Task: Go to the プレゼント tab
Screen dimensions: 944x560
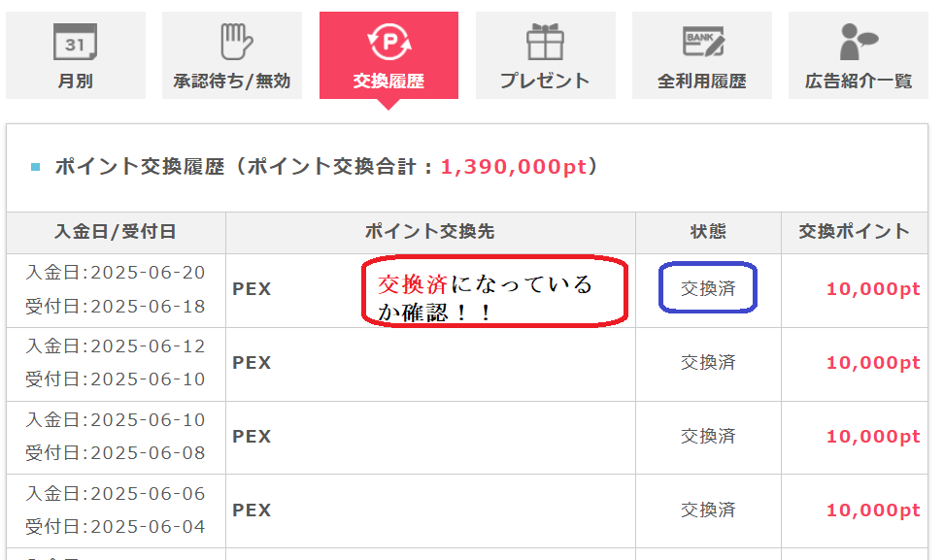Action: point(545,81)
